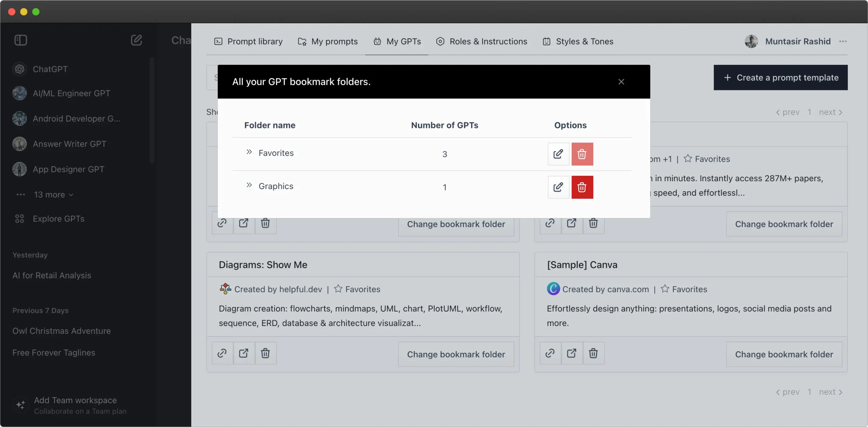Select the My GPTs tab
868x427 pixels.
tap(397, 41)
